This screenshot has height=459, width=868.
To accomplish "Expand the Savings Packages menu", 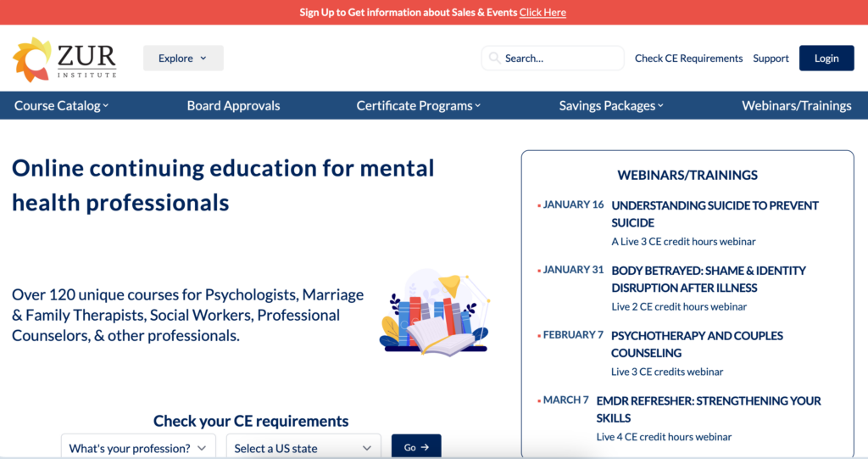I will tap(611, 106).
